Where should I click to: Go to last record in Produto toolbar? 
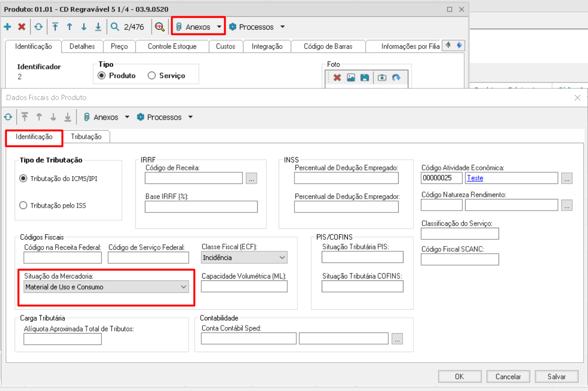click(98, 27)
